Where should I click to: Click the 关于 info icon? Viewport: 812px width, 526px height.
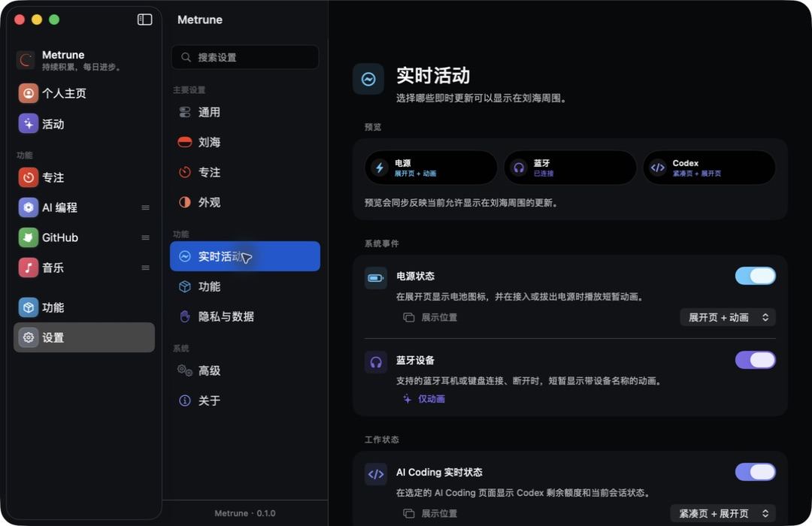pyautogui.click(x=185, y=401)
